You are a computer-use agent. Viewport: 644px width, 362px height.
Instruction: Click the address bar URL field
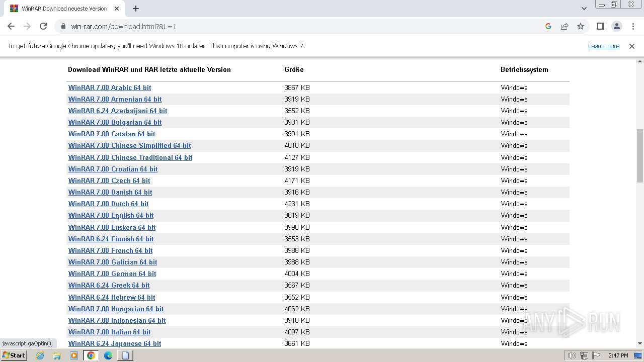[302, 27]
